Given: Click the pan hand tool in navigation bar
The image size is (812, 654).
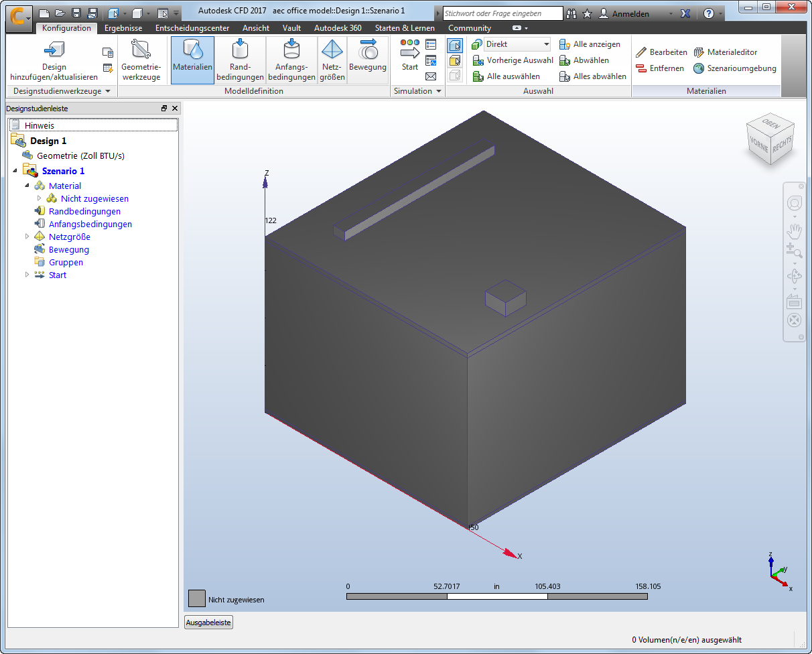Looking at the screenshot, I should 795,231.
